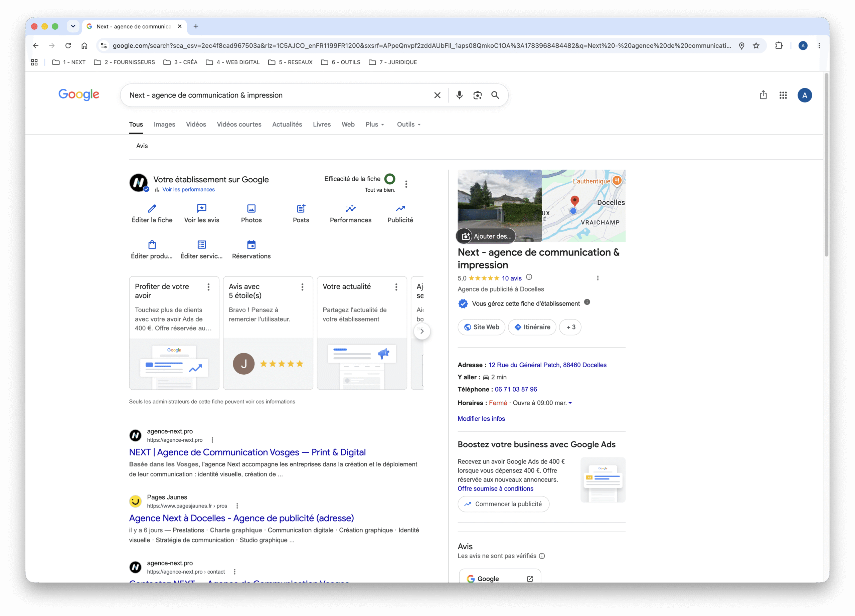Click Modifier les infos link
Image resolution: width=855 pixels, height=616 pixels.
pos(481,419)
